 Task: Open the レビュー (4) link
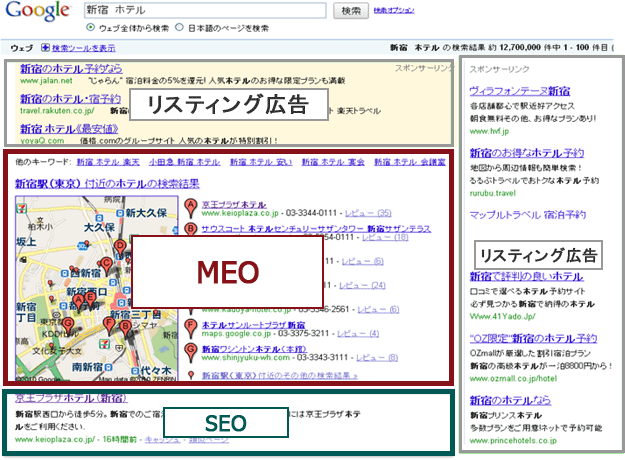point(358,333)
